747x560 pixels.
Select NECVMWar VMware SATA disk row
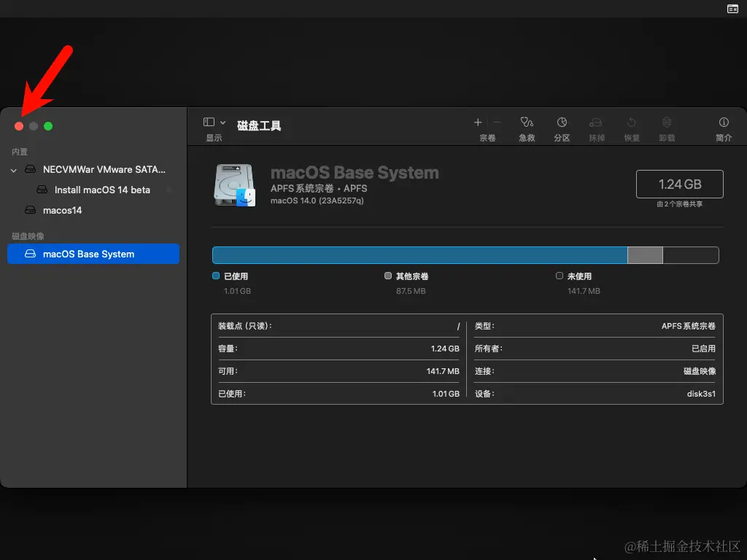tap(93, 169)
